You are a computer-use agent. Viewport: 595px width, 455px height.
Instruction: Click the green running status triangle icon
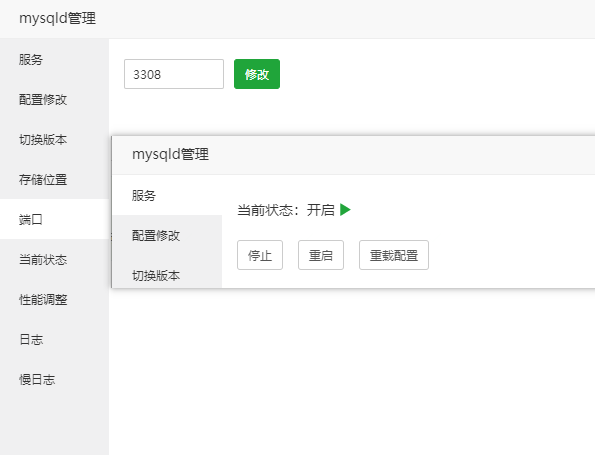[x=345, y=210]
